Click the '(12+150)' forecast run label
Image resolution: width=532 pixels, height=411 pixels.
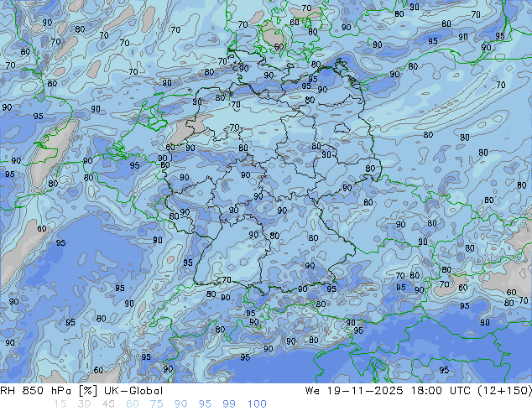(504, 391)
